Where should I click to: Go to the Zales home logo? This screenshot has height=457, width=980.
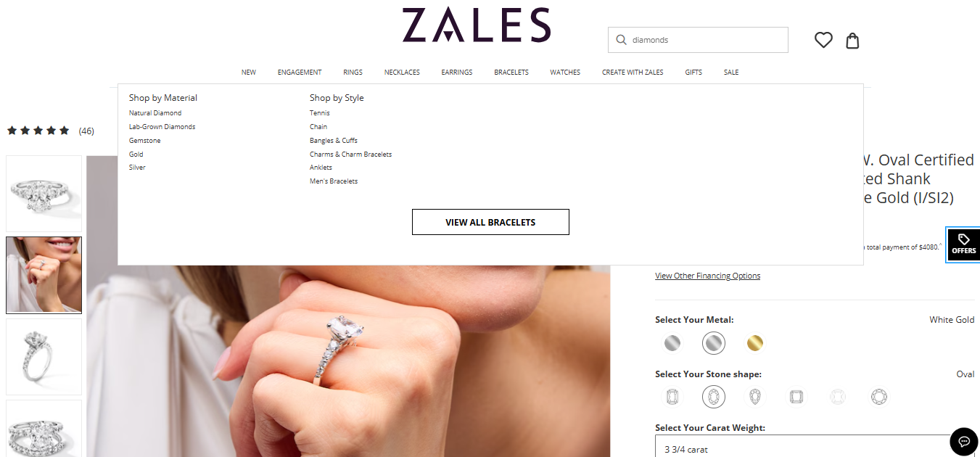[x=477, y=25]
